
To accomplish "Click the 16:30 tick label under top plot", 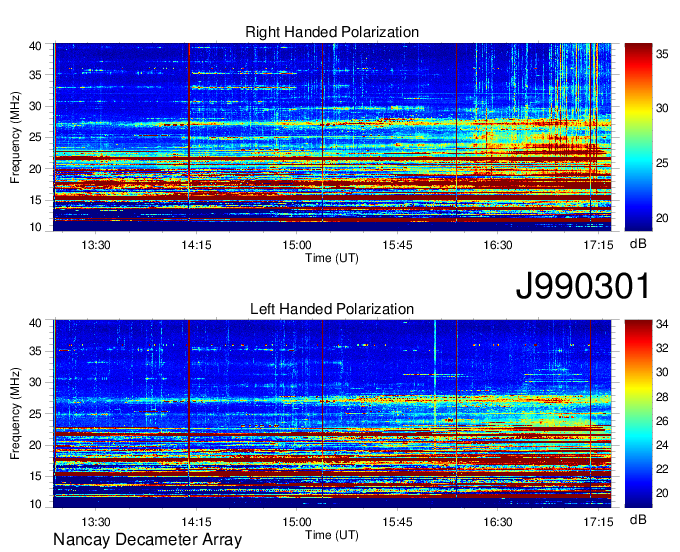I will [x=497, y=245].
